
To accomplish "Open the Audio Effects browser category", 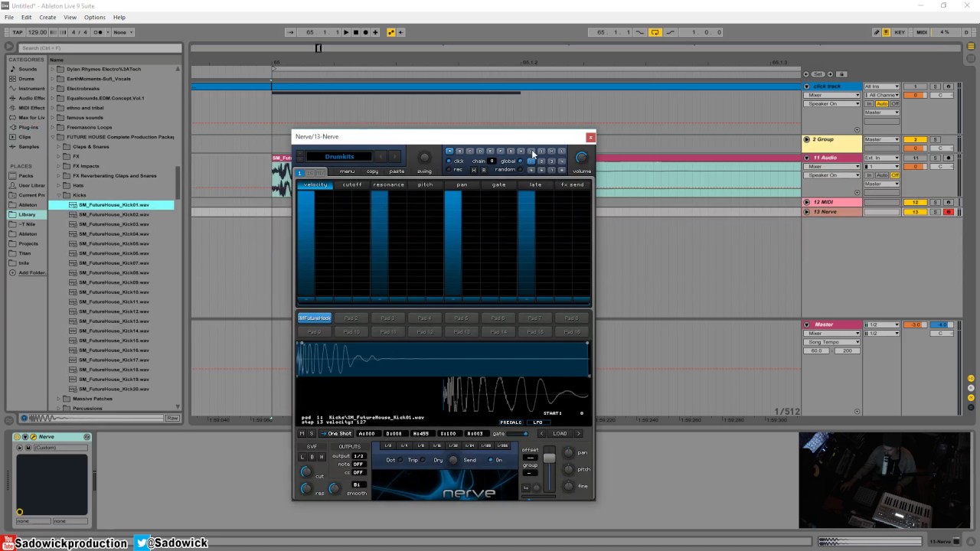I will [x=28, y=98].
